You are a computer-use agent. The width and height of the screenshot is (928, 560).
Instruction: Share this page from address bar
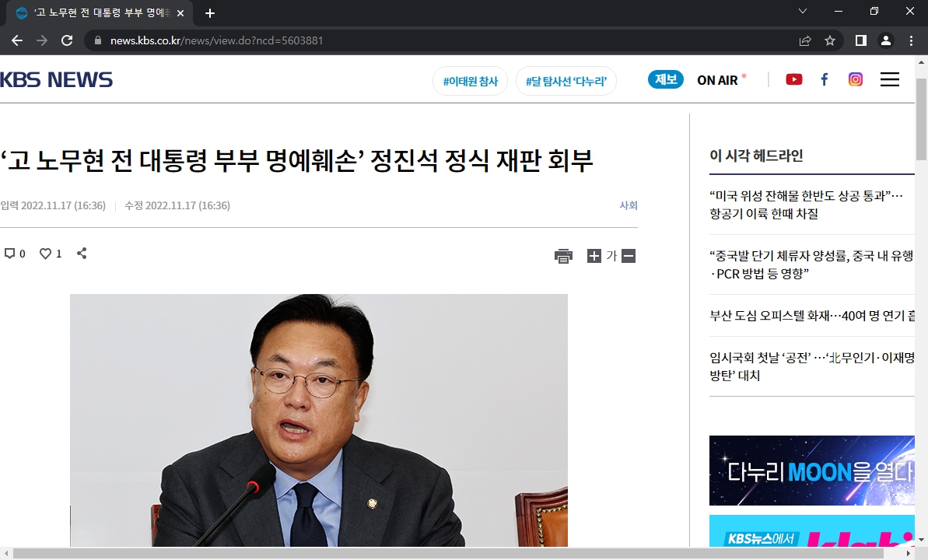point(805,40)
